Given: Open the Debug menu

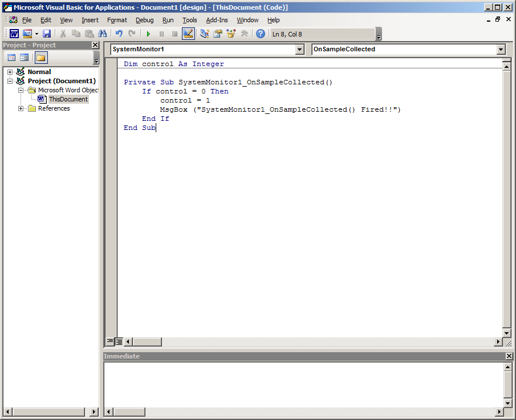Looking at the screenshot, I should coord(144,19).
